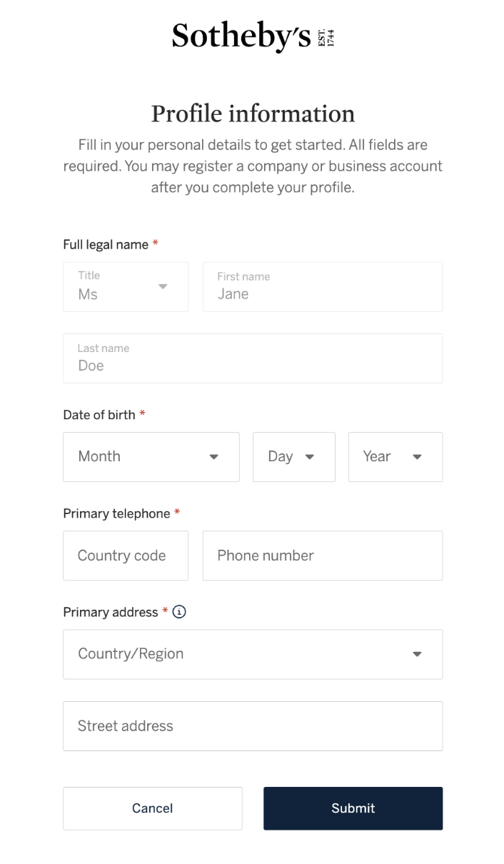Expand the Day dropdown
The height and width of the screenshot is (864, 504).
pyautogui.click(x=293, y=457)
